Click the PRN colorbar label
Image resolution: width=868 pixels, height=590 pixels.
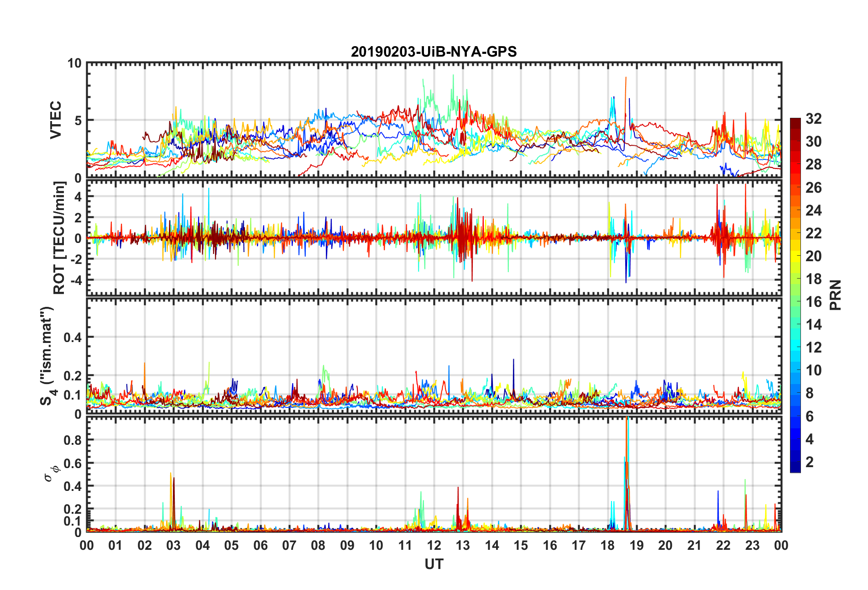click(835, 295)
